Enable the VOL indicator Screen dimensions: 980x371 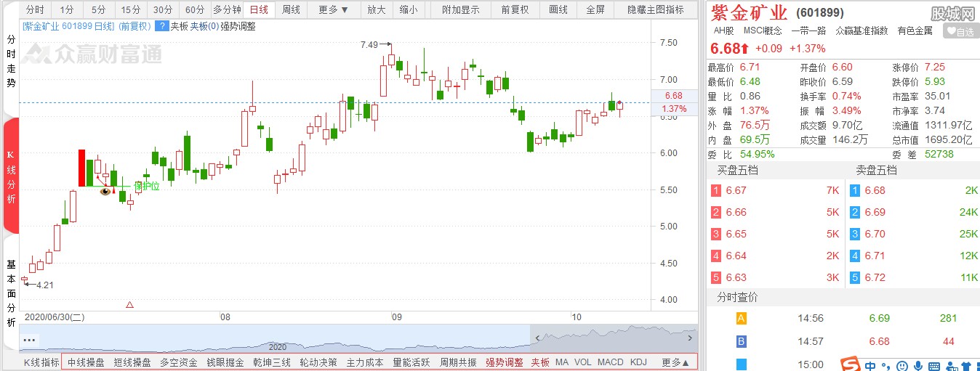(583, 362)
